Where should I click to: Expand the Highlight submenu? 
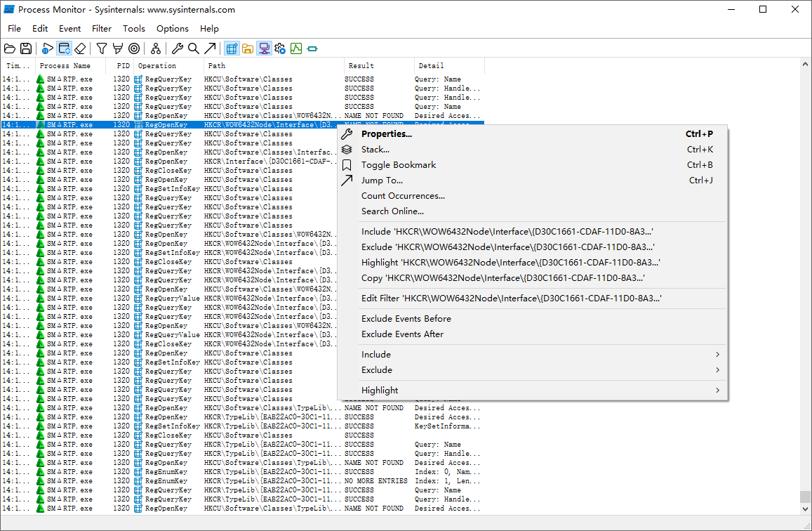point(533,390)
